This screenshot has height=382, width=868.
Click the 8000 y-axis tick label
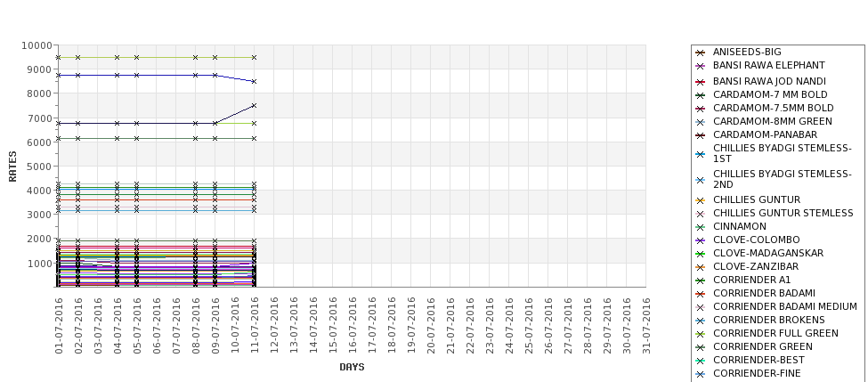pyautogui.click(x=40, y=93)
